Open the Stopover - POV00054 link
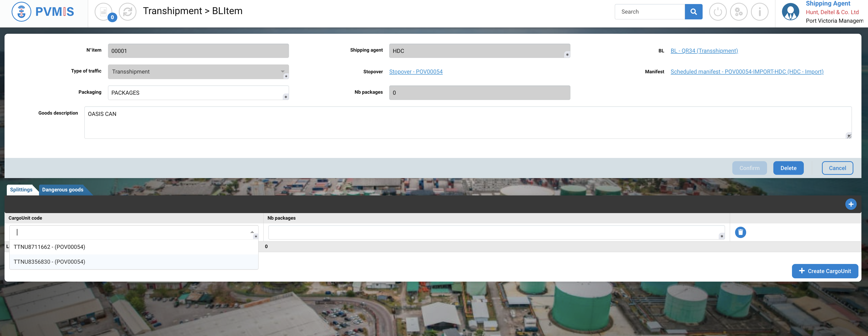Viewport: 868px width, 336px height. pos(415,72)
